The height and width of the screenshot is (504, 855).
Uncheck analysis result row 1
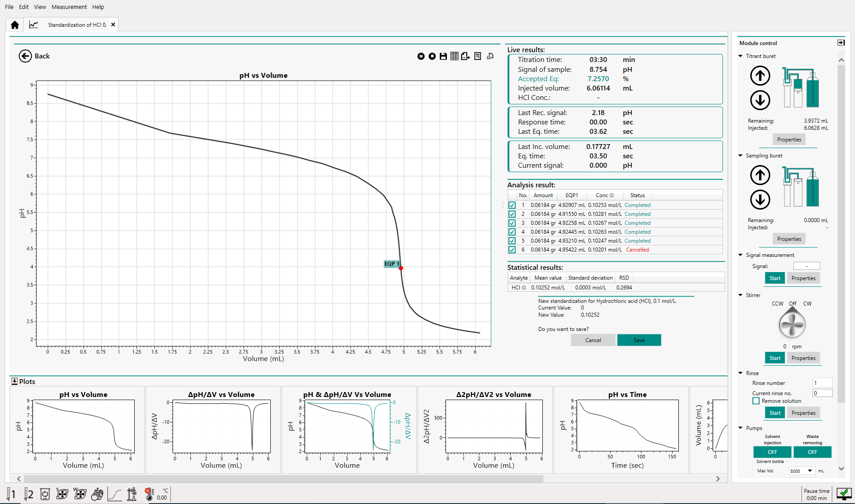[512, 205]
